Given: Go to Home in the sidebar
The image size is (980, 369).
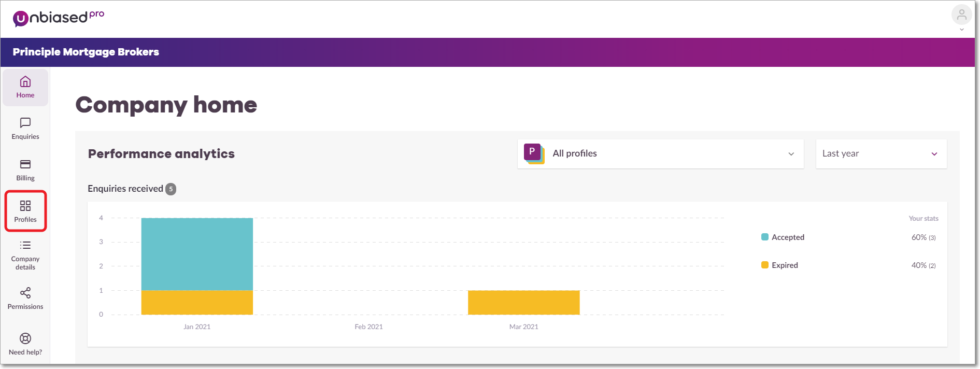Looking at the screenshot, I should pyautogui.click(x=25, y=88).
